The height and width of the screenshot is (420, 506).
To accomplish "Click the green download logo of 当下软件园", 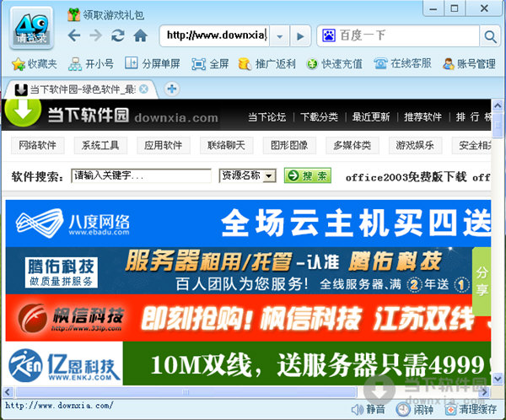I will (23, 112).
